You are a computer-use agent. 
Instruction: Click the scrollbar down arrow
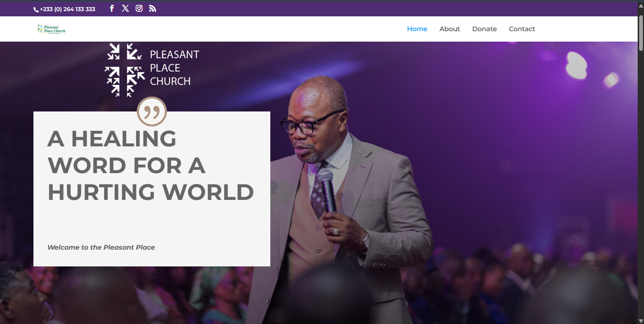pyautogui.click(x=641, y=321)
